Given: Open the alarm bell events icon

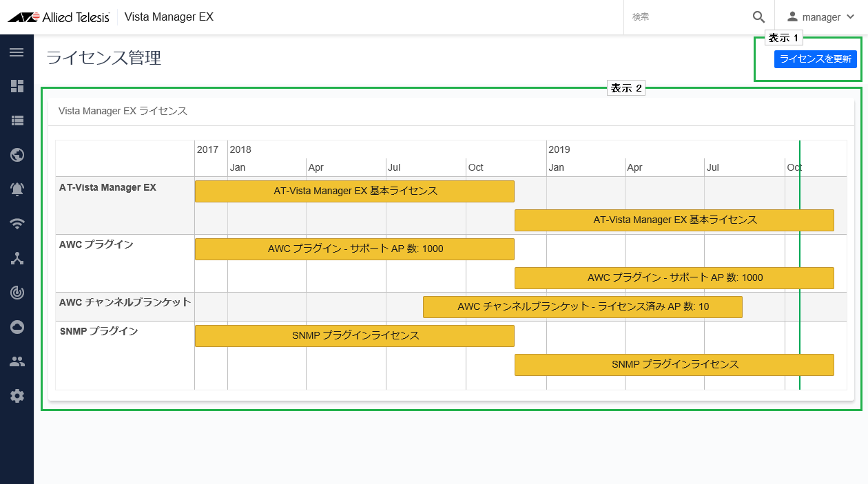Looking at the screenshot, I should [x=17, y=189].
